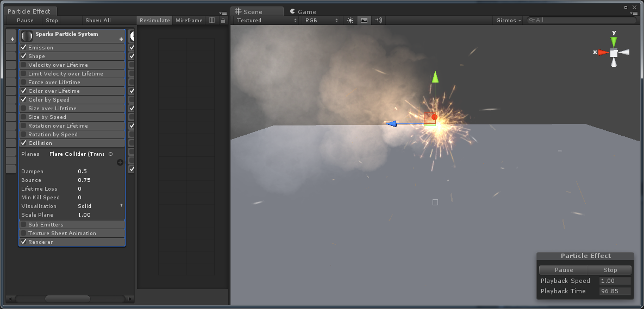Click the Planes object picker circle
This screenshot has height=309, width=644.
pos(110,154)
